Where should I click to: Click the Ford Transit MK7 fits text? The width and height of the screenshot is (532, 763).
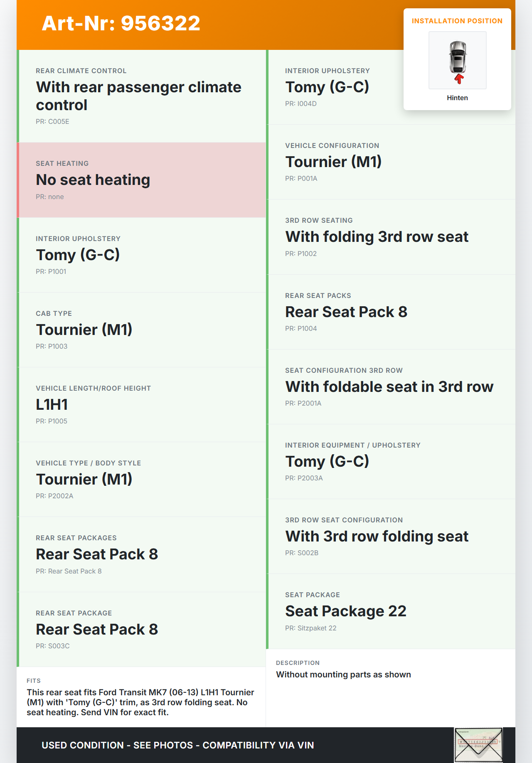tap(140, 702)
